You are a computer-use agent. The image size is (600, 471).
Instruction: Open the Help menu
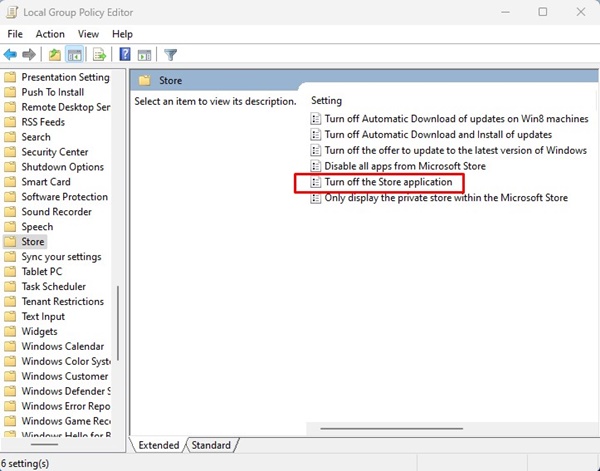(122, 34)
